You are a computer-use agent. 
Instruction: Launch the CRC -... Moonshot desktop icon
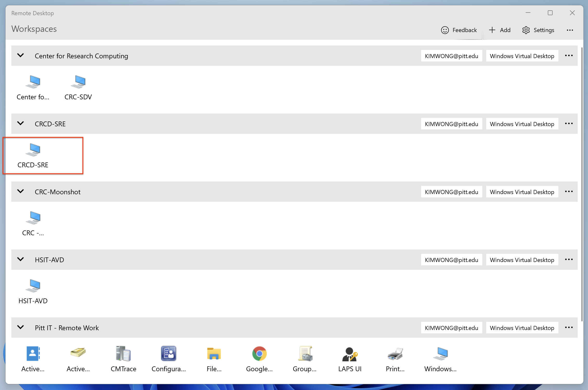click(33, 224)
